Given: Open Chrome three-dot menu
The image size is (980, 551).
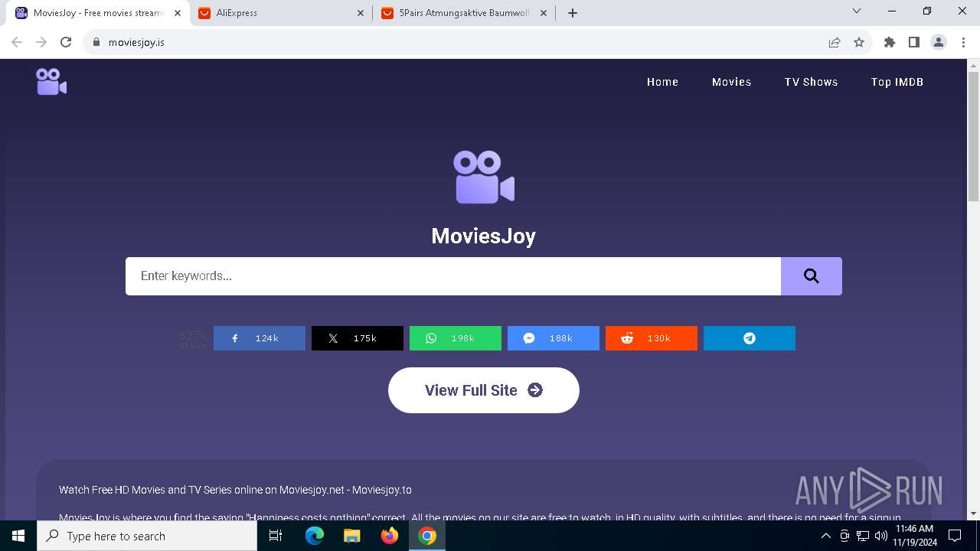Looking at the screenshot, I should [x=963, y=42].
